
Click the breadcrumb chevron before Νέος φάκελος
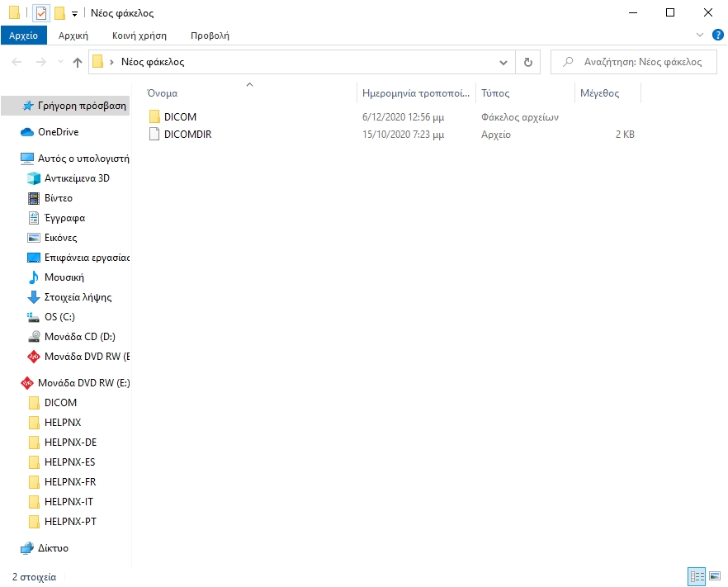111,62
